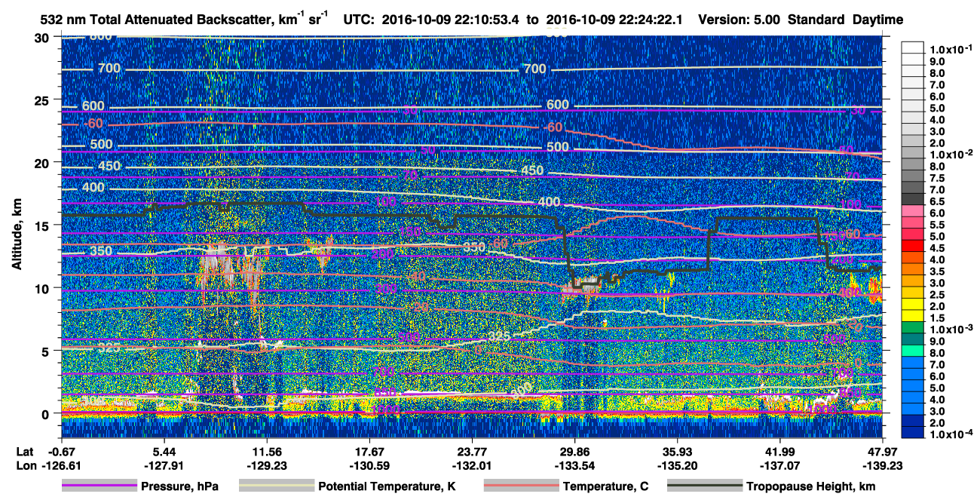980x503 pixels.
Task: Click the colorbar label 1.0x10-1
Action: point(950,49)
